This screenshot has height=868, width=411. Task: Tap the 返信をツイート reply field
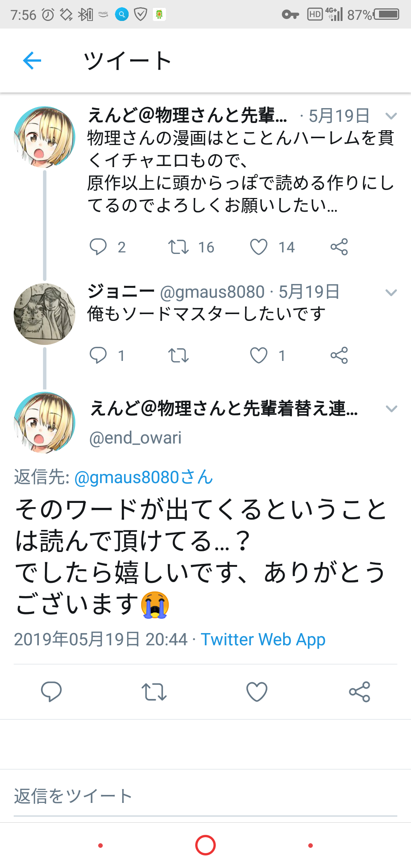pyautogui.click(x=205, y=796)
